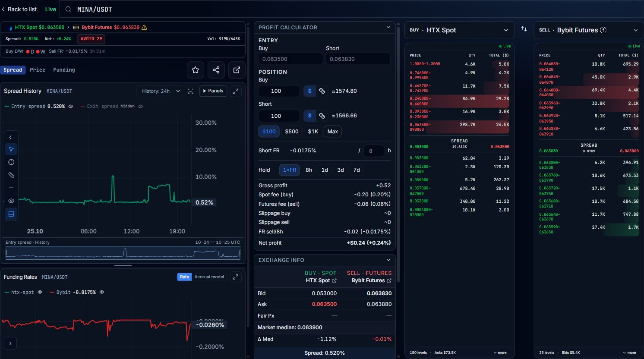
Task: Show more levels in Bybit Futures order book
Action: 629,353
